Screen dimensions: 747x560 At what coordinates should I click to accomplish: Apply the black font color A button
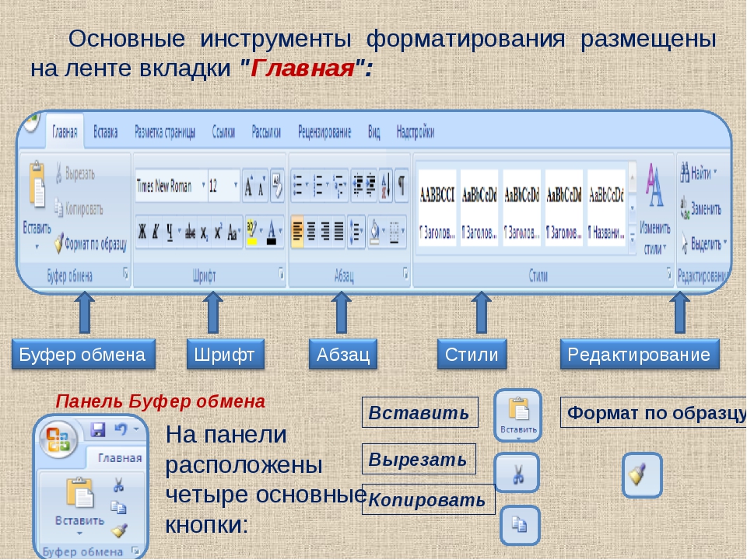(272, 232)
